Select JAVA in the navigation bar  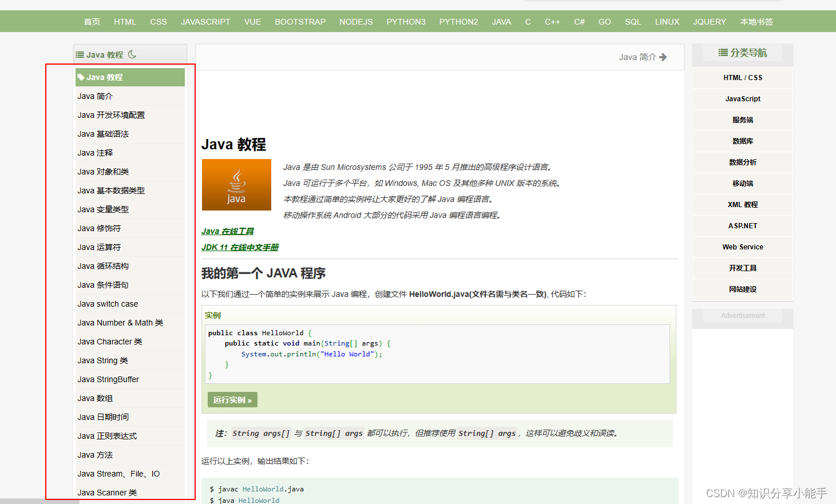click(x=501, y=22)
